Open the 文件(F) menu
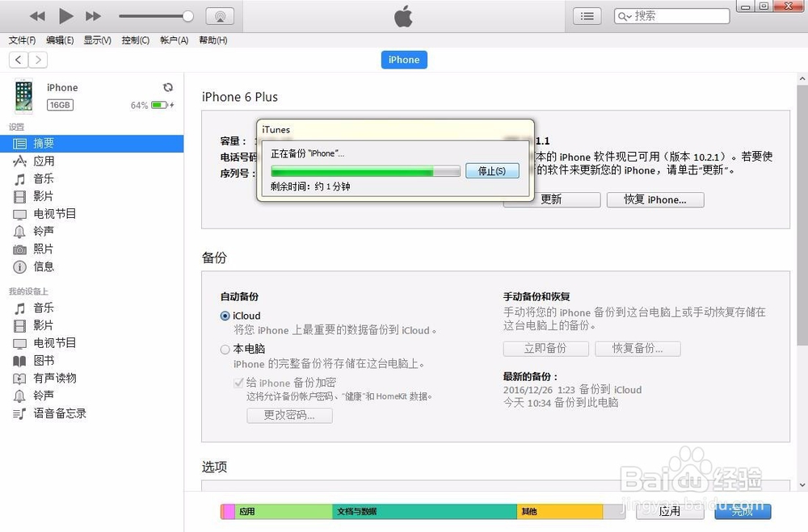The height and width of the screenshot is (532, 808). point(22,40)
